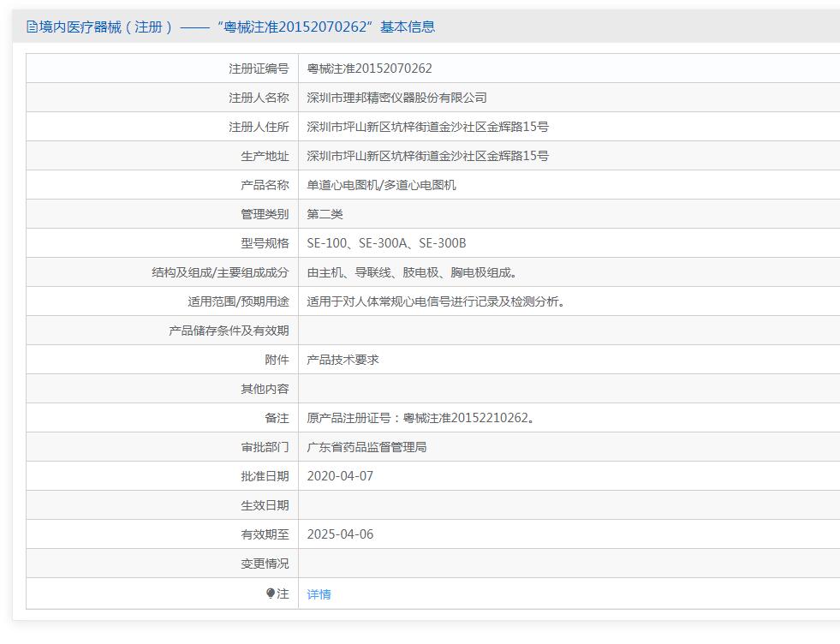Select registration number 粤械注准20152070262 value
The image size is (840, 644).
coord(369,69)
